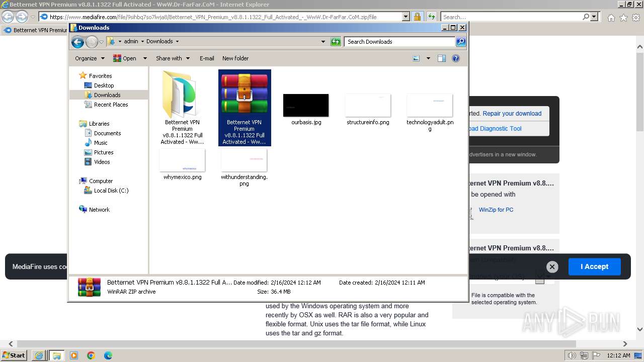Image resolution: width=644 pixels, height=362 pixels.
Task: Click the taskbar clock 12:12 AM
Action: [x=618, y=355]
